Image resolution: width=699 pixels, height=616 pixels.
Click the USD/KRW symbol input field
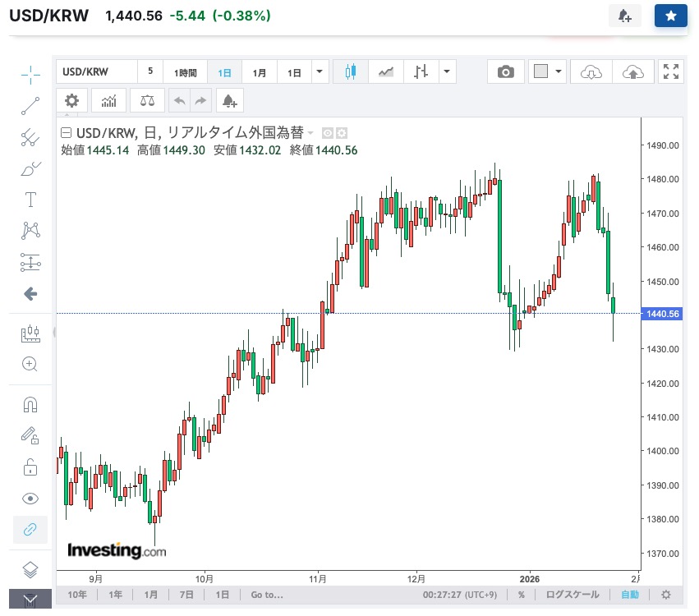click(x=96, y=72)
